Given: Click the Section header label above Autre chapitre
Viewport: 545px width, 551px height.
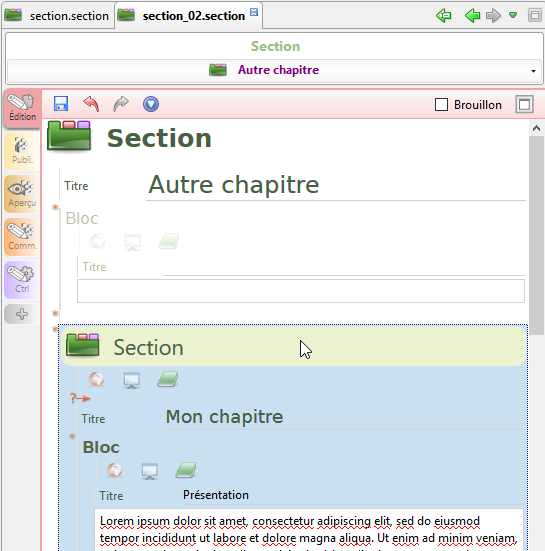Looking at the screenshot, I should point(275,46).
